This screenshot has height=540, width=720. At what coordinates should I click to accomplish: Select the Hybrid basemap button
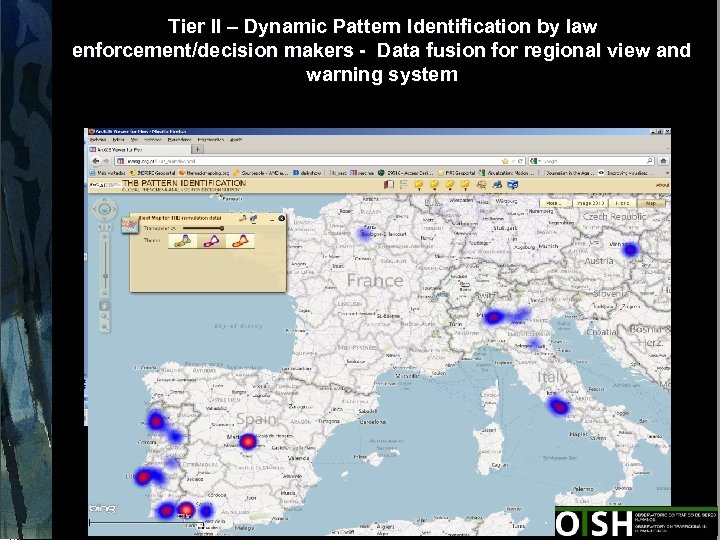tap(623, 203)
